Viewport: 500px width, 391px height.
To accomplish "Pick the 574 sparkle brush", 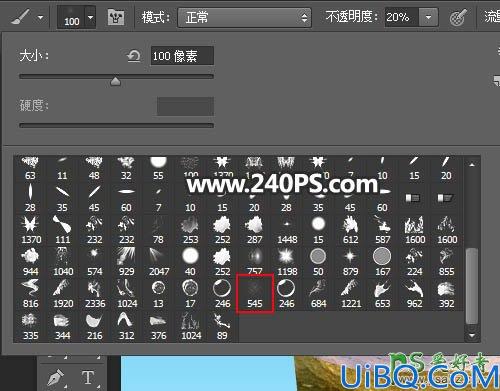I will [x=94, y=262].
